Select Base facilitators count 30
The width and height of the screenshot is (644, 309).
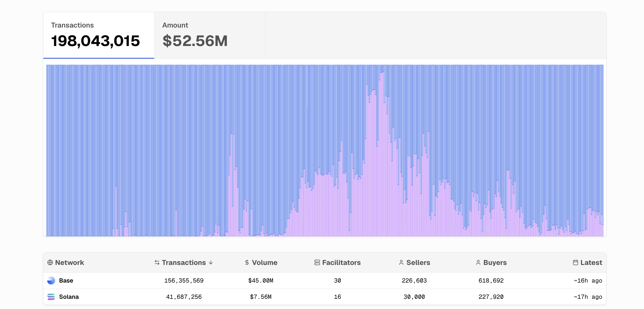tap(337, 281)
